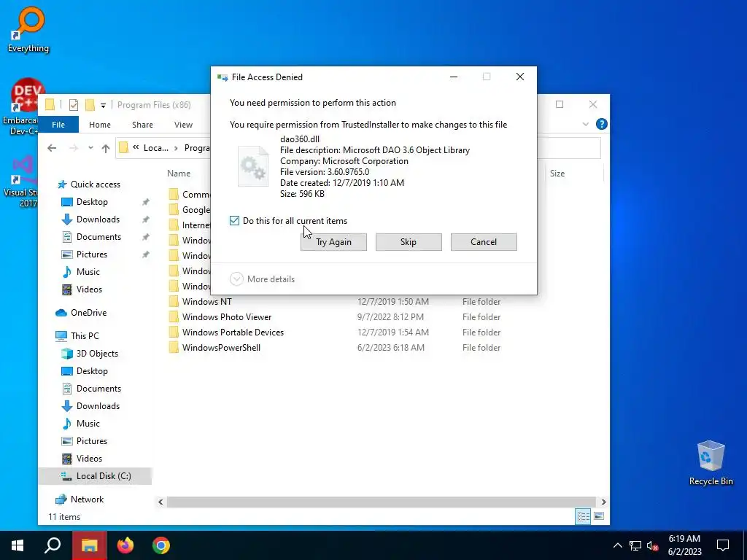Close the File Access Denied dialog

pos(519,77)
